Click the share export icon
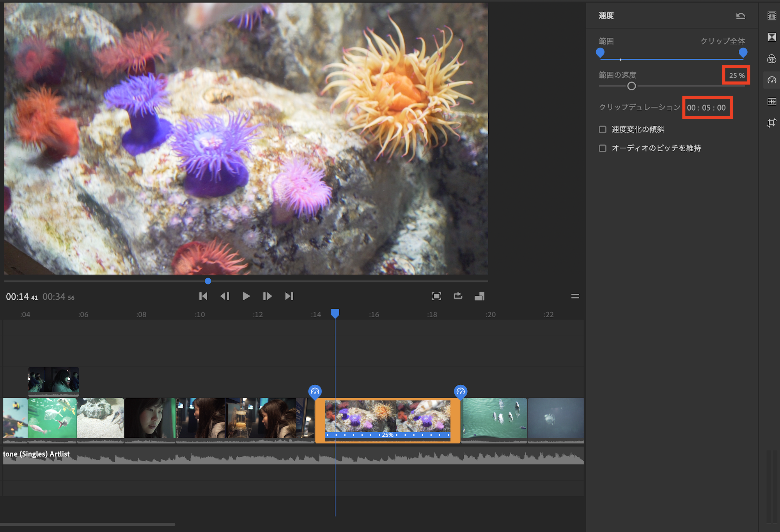 click(458, 296)
